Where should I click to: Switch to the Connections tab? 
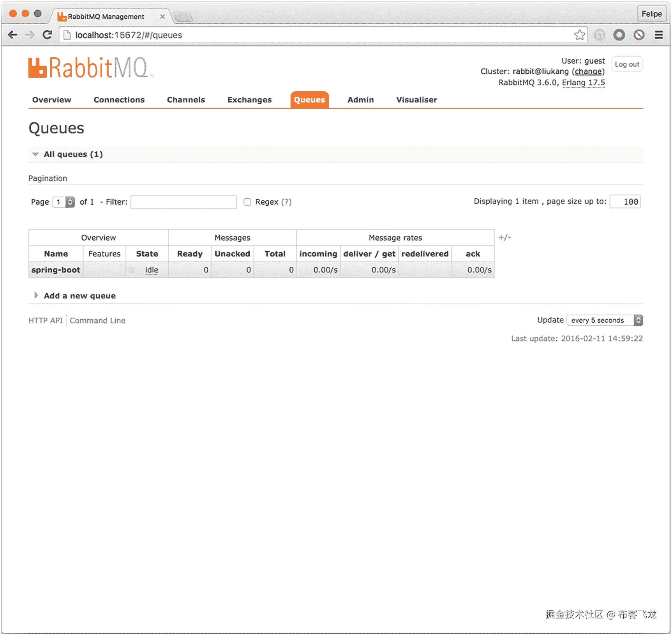119,100
